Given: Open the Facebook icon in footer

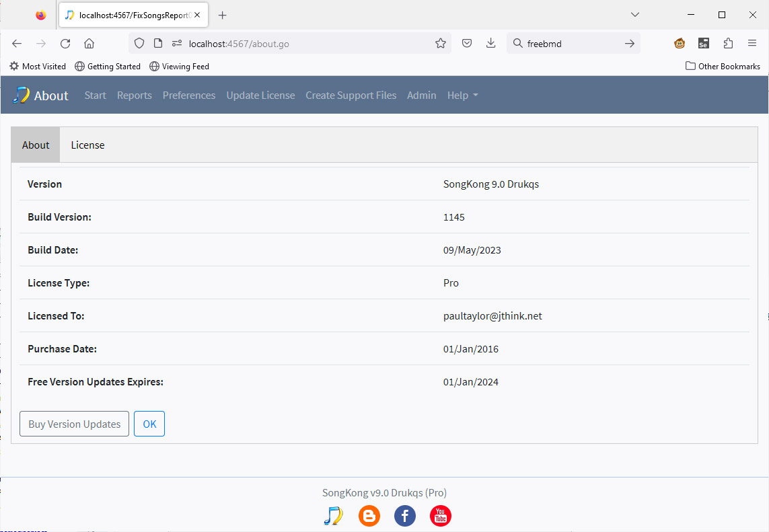Looking at the screenshot, I should coord(405,516).
